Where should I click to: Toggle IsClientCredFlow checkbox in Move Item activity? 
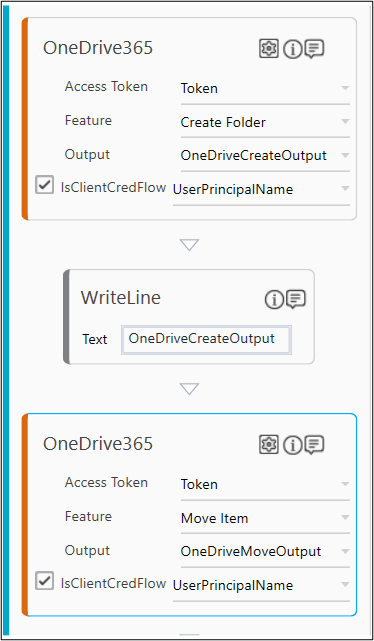coord(44,580)
